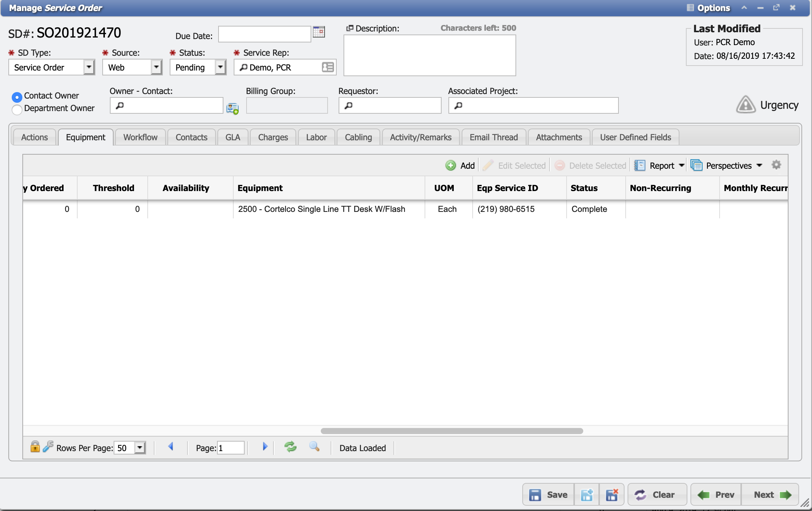The width and height of the screenshot is (812, 511).
Task: Open the Options menu
Action: (x=708, y=8)
